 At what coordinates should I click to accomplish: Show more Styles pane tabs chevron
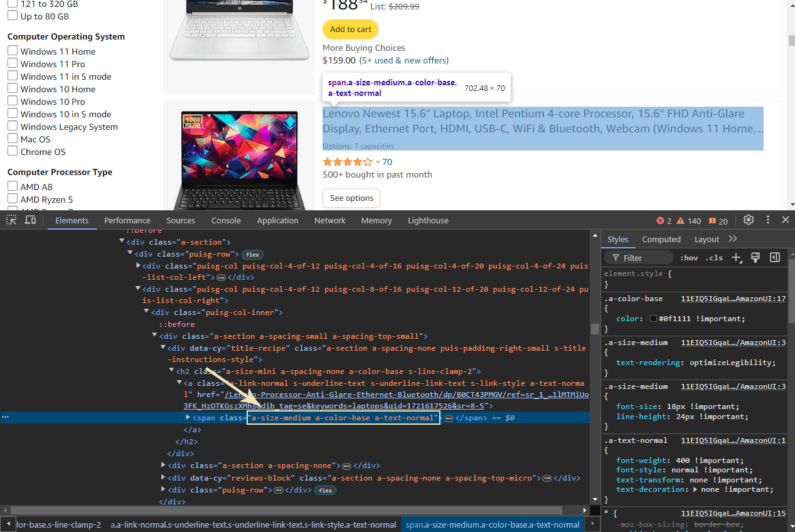(x=733, y=239)
